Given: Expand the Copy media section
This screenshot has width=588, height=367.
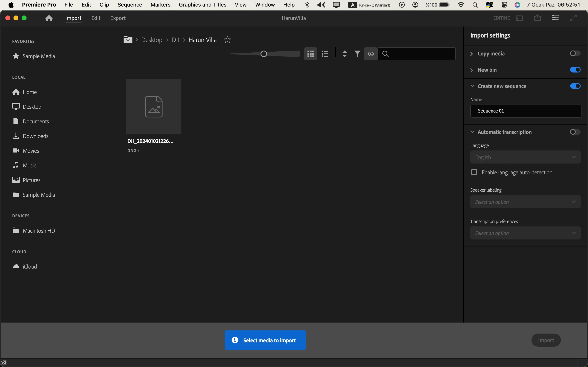Looking at the screenshot, I should coord(472,54).
